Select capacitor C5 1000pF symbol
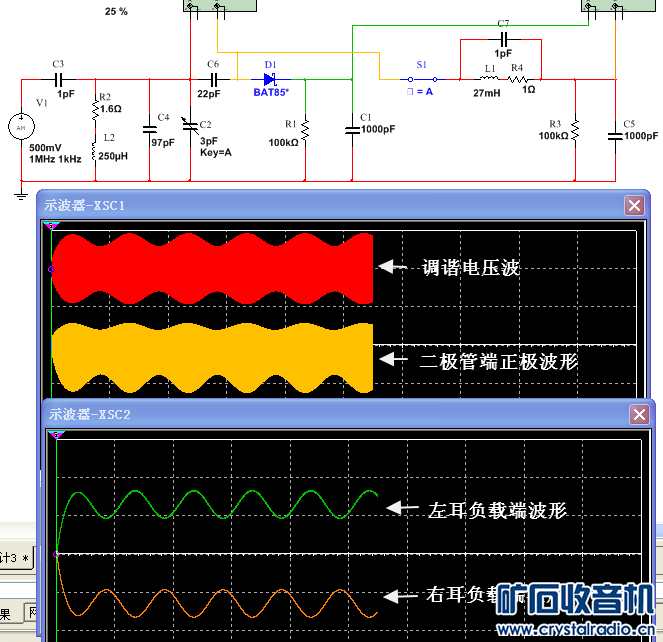Viewport: 663px width, 642px height. [x=615, y=136]
